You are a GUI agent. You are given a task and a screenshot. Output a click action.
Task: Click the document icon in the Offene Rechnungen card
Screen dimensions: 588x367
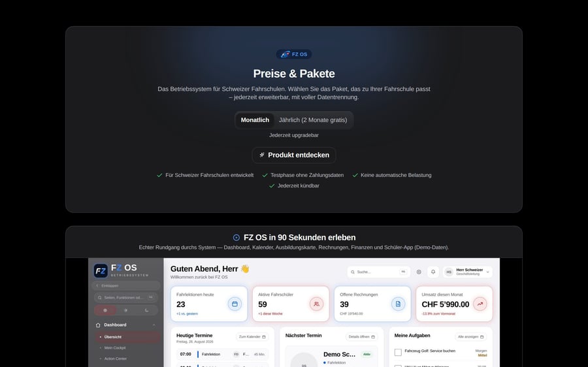click(399, 304)
